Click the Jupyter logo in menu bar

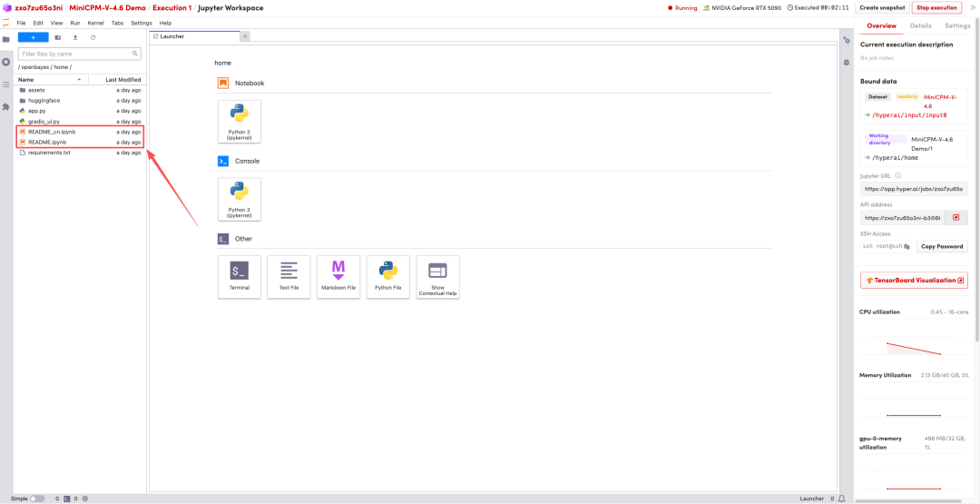pos(6,23)
